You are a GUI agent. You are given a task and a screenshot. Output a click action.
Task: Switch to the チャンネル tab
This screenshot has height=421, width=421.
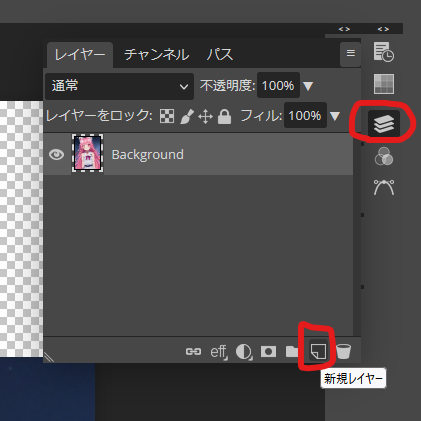click(156, 55)
